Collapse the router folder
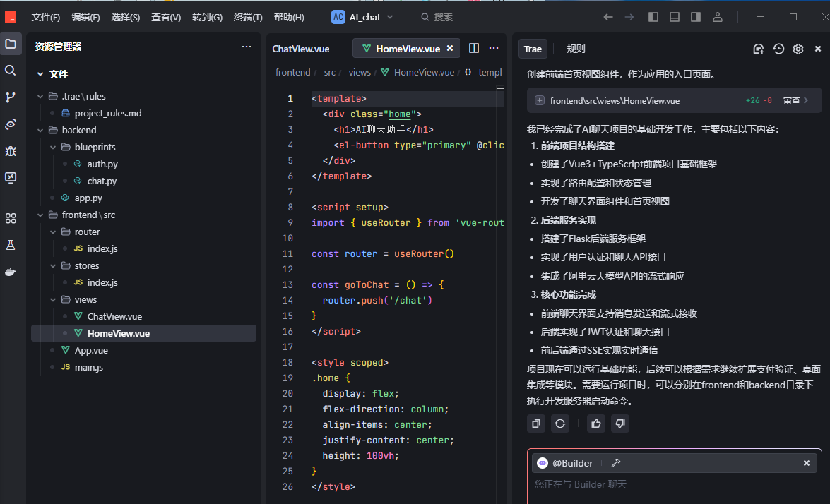 pos(53,232)
